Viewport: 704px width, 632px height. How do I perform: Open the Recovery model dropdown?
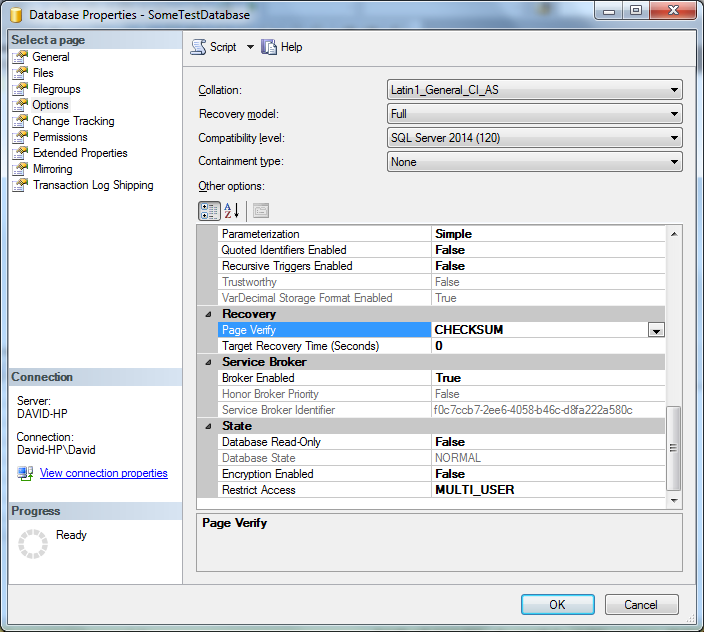pos(534,114)
